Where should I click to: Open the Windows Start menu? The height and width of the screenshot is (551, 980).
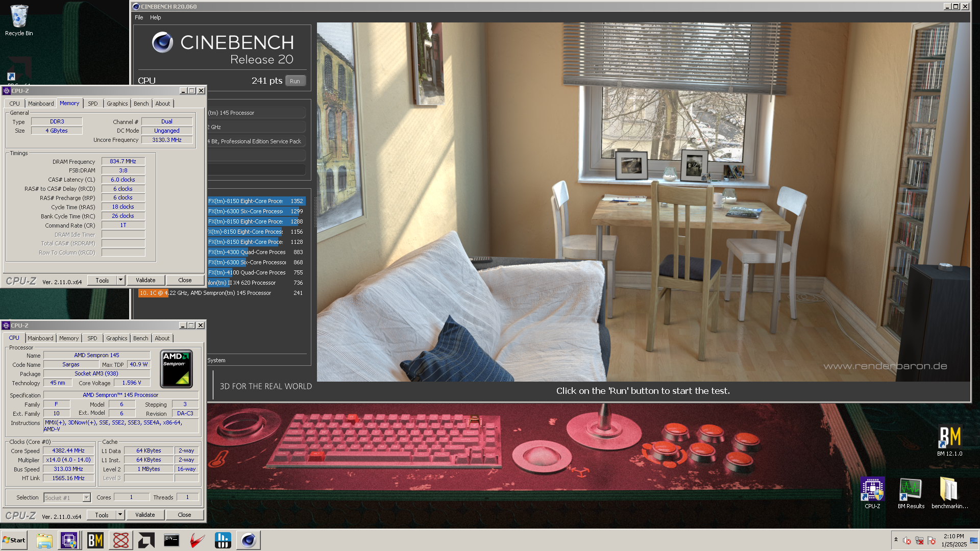pyautogui.click(x=14, y=540)
